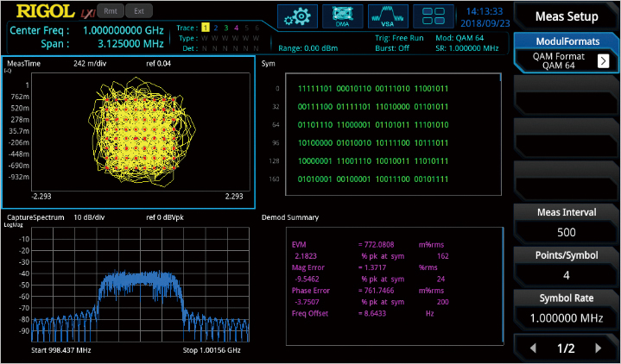
Task: Select trace 2 in trace selector
Action: point(215,28)
